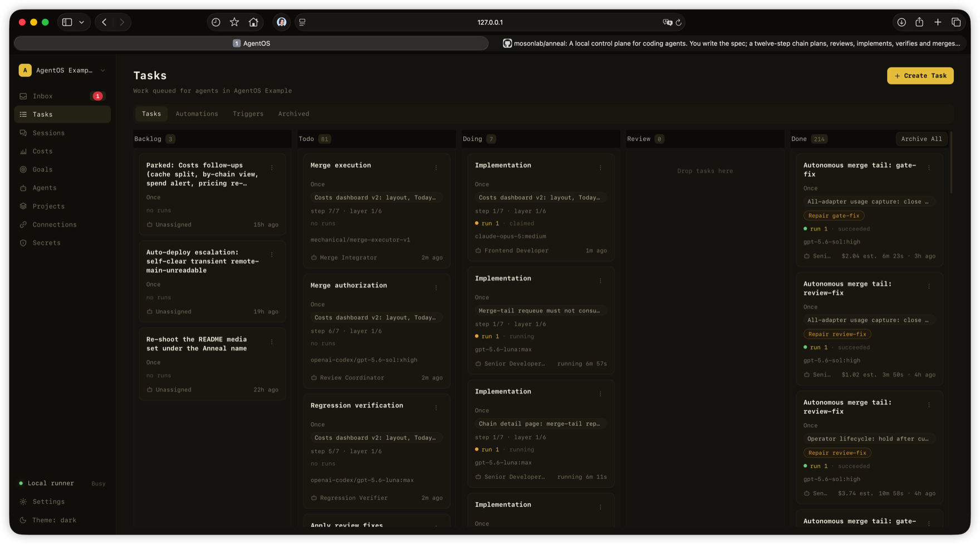Select the mosonlab/anneal browser tab

[x=731, y=43]
